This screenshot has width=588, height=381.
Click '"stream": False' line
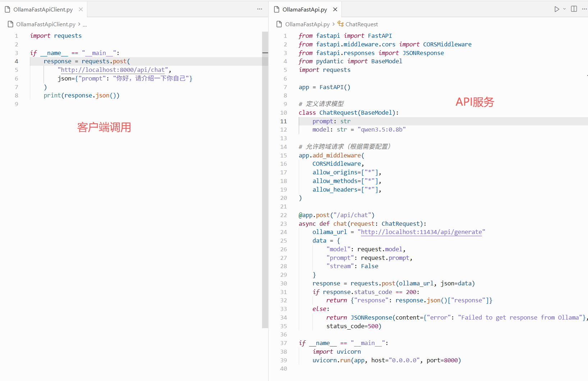point(352,266)
